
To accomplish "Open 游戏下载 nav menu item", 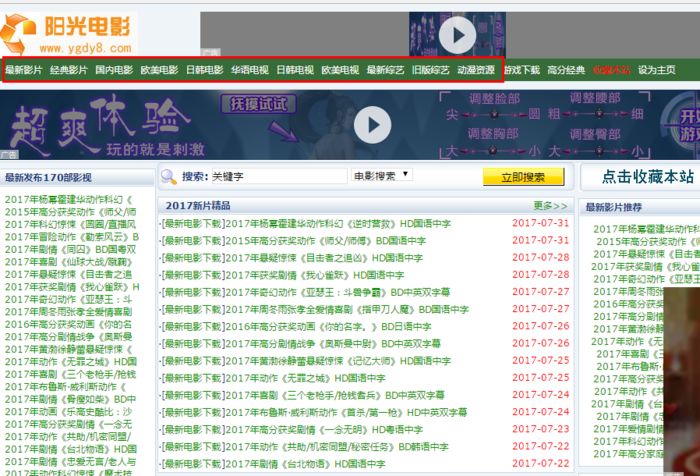I will [521, 70].
